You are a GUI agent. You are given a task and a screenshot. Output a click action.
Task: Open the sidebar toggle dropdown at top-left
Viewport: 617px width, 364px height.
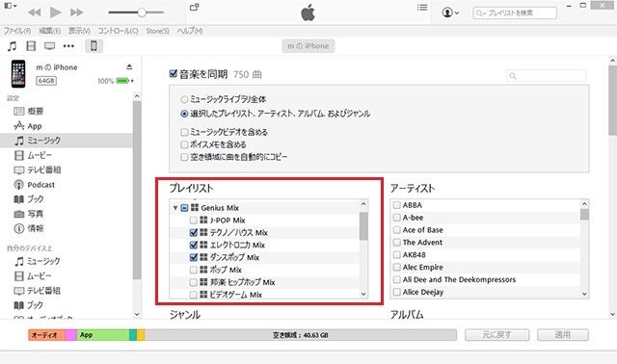click(x=11, y=6)
